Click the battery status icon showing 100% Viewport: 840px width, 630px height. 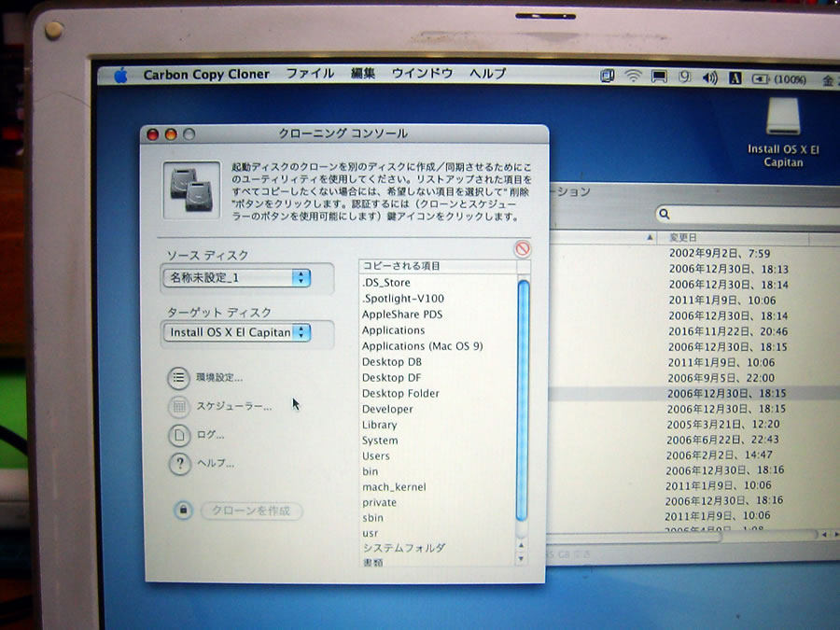pos(779,79)
